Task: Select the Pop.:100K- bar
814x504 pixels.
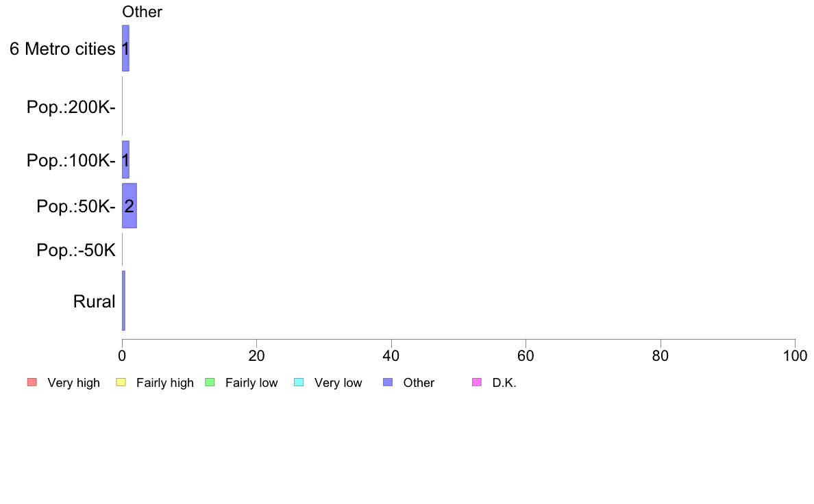Action: point(125,160)
